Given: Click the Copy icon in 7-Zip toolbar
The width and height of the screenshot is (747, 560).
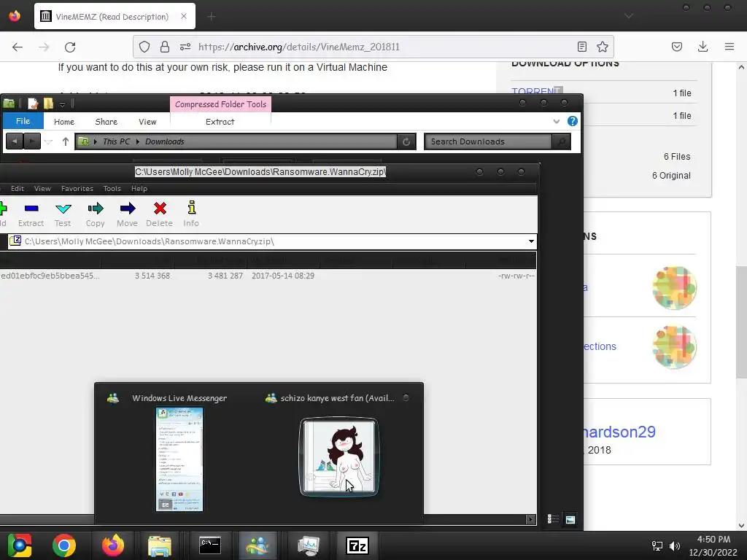Looking at the screenshot, I should 96,209.
